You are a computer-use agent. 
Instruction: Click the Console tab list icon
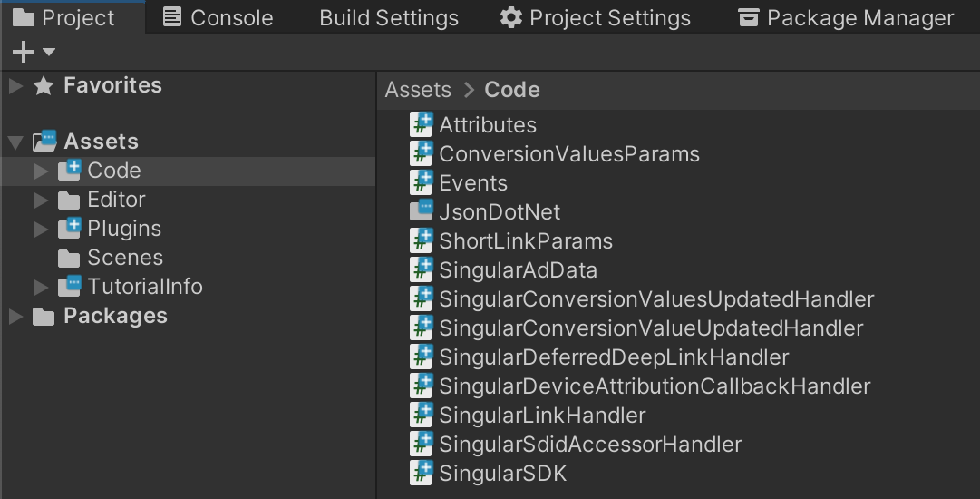tap(172, 17)
